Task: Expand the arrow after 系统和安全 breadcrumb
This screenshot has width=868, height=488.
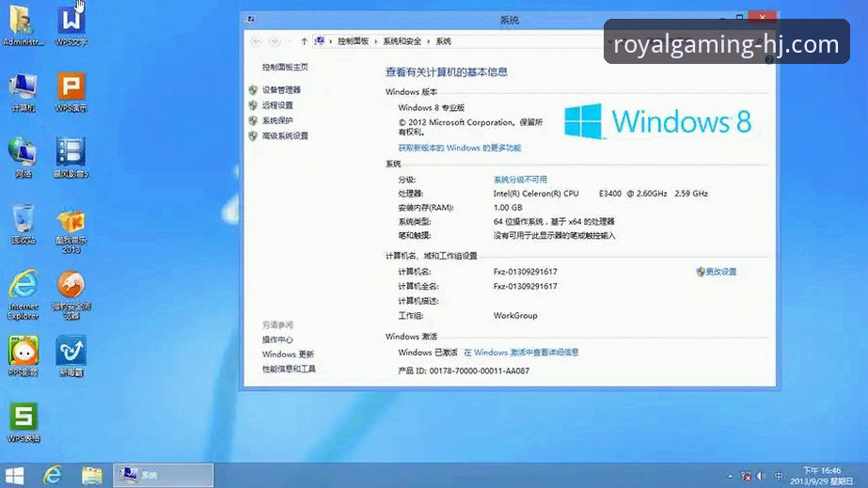Action: click(429, 41)
